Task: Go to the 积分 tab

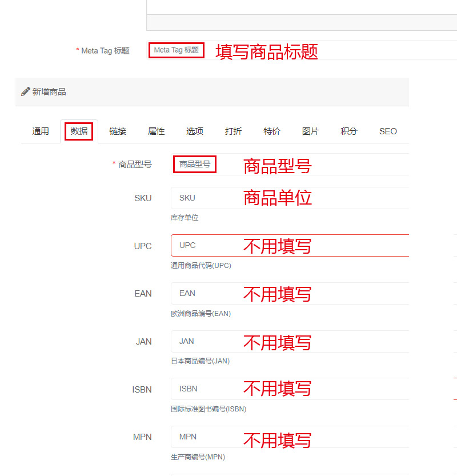Action: tap(349, 131)
